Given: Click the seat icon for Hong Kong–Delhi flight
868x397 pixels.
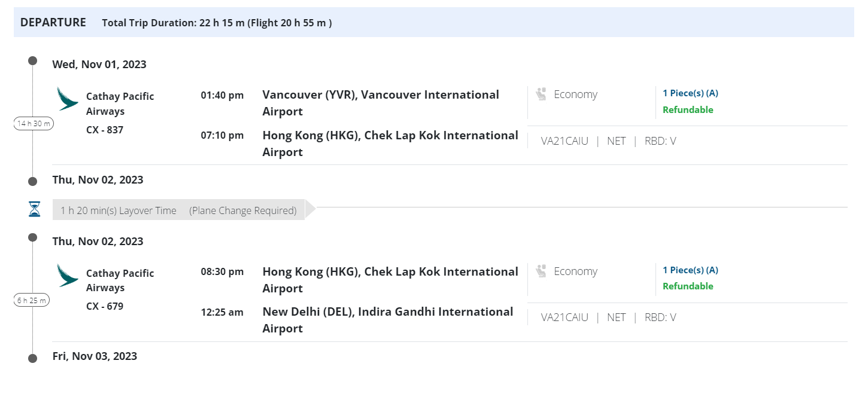Looking at the screenshot, I should tap(541, 271).
